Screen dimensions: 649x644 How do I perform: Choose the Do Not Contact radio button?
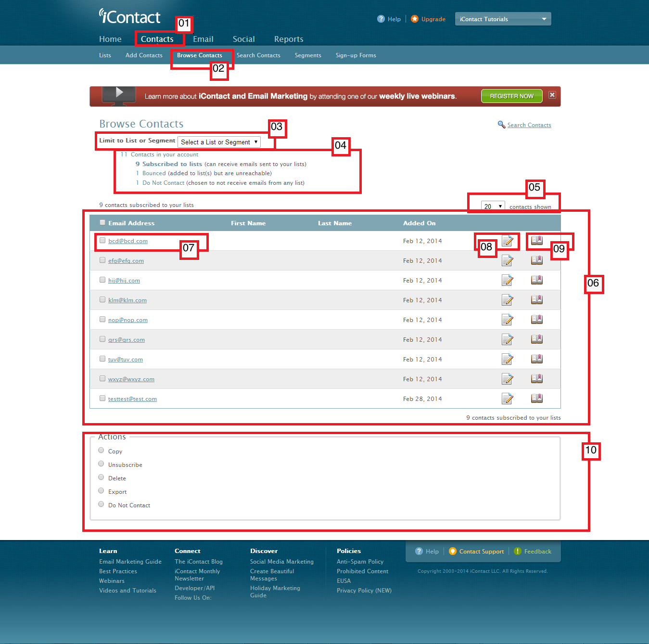coord(101,504)
